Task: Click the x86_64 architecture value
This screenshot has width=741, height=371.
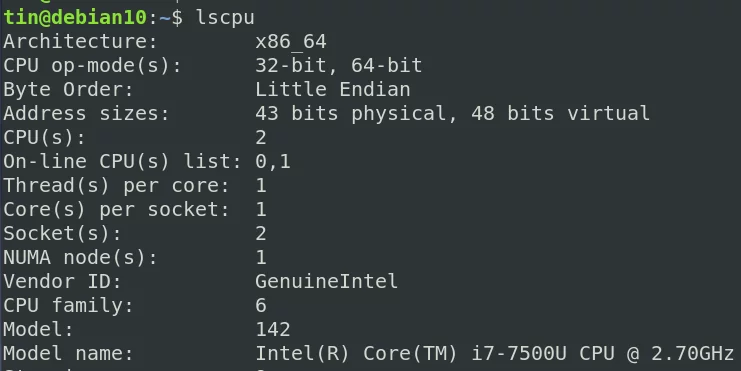Action: [x=291, y=42]
